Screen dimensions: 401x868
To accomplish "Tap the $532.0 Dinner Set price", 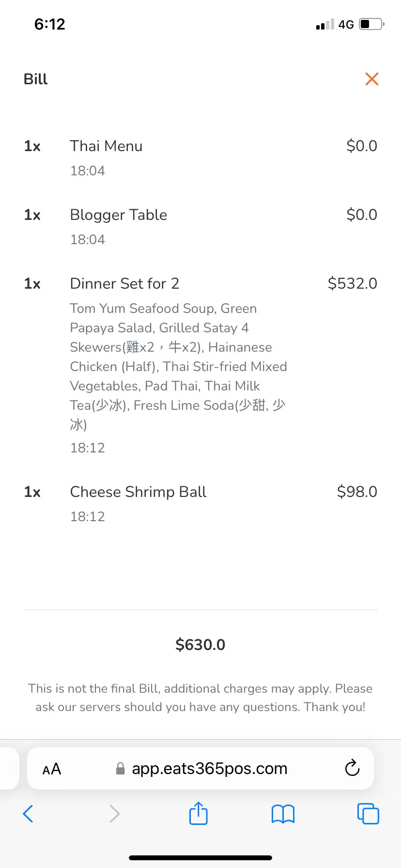I will click(x=352, y=283).
